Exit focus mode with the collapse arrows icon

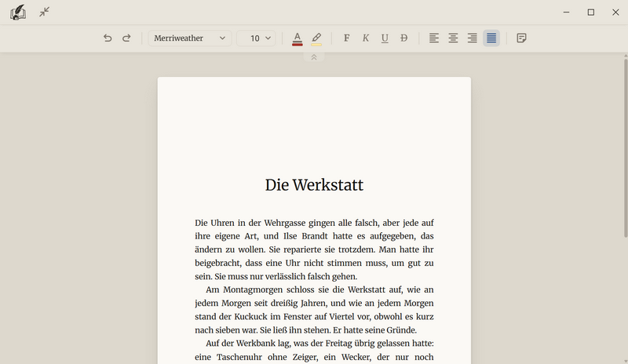(45, 12)
